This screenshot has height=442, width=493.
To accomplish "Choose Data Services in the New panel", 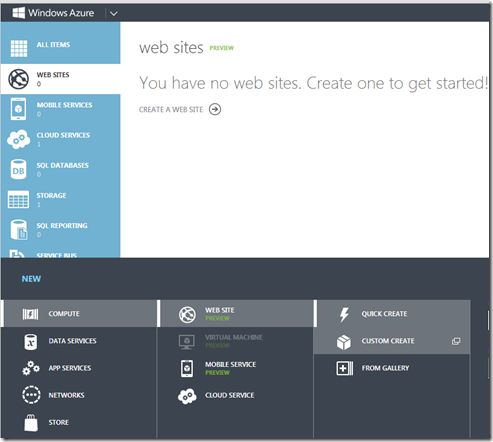I will (79, 341).
